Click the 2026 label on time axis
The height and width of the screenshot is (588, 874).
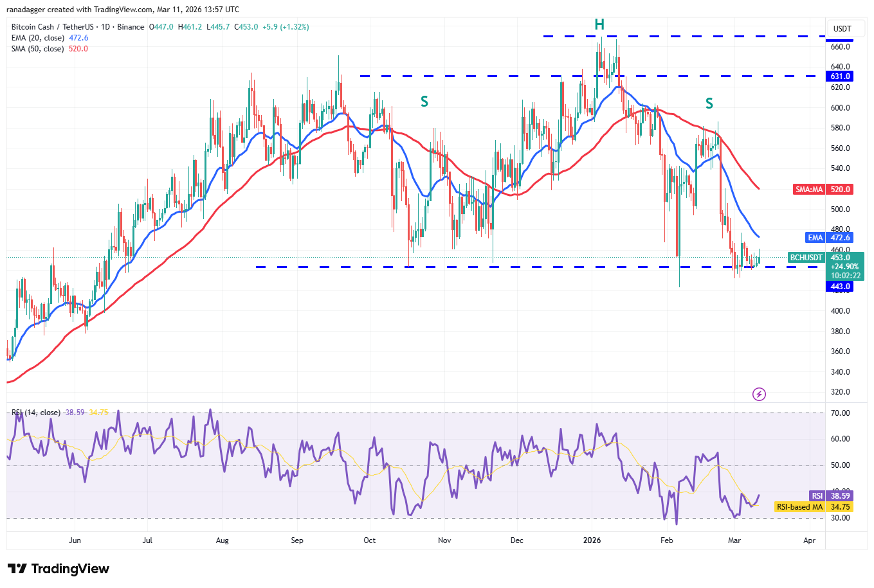[592, 540]
